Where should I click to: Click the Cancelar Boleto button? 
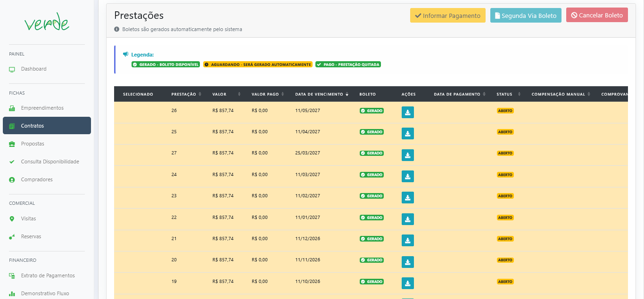tap(597, 15)
